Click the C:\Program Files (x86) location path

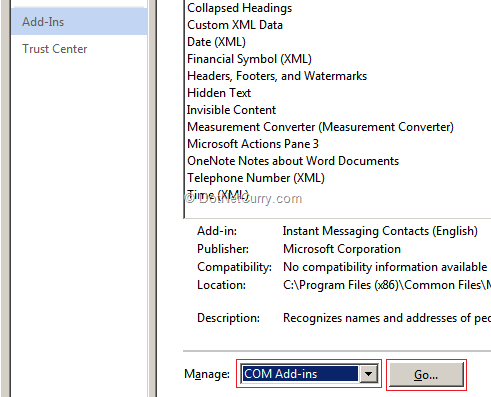click(387, 285)
